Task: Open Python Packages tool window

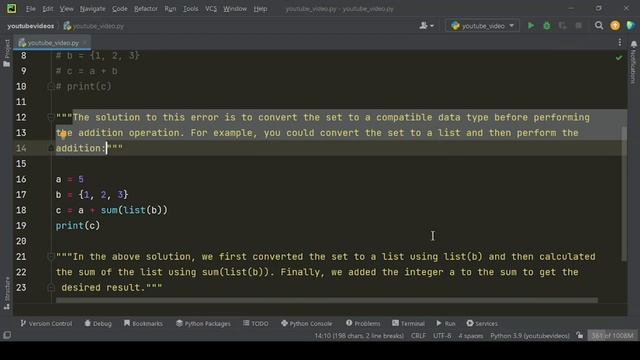Action: [203, 323]
